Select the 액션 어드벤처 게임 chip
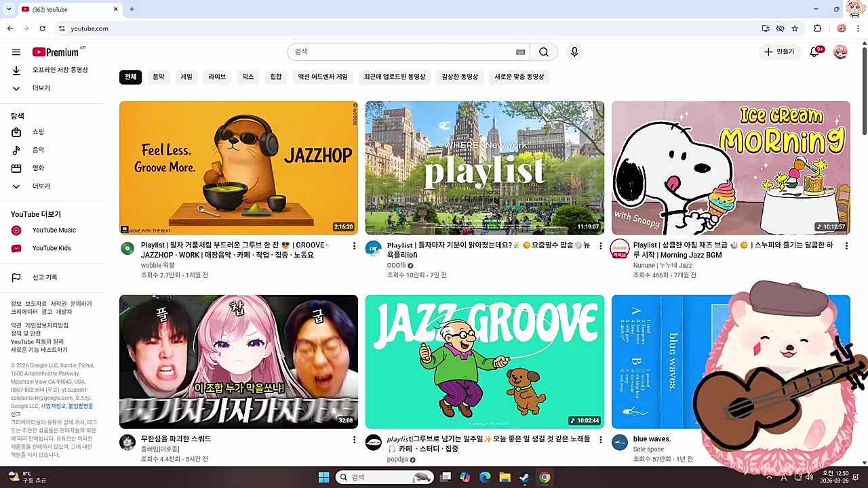 click(x=323, y=77)
